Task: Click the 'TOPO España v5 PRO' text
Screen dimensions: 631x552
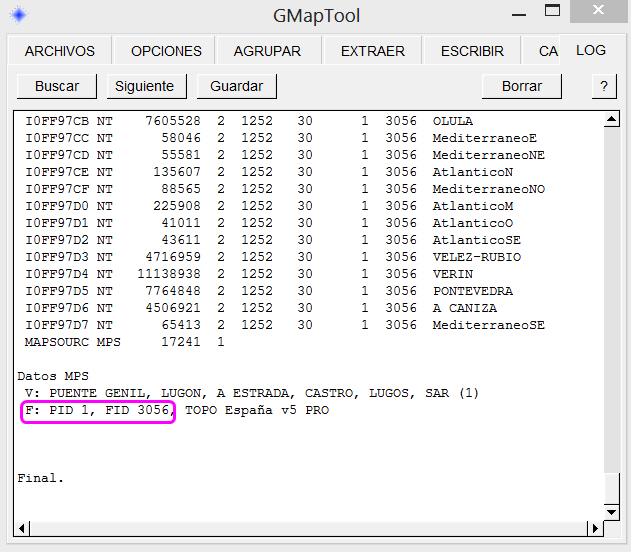Action: point(257,410)
